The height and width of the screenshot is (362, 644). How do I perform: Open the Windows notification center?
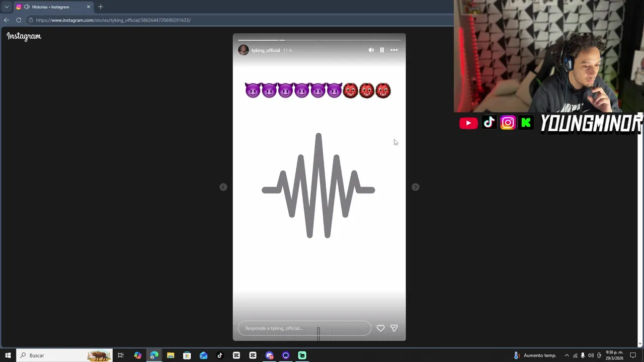(633, 355)
